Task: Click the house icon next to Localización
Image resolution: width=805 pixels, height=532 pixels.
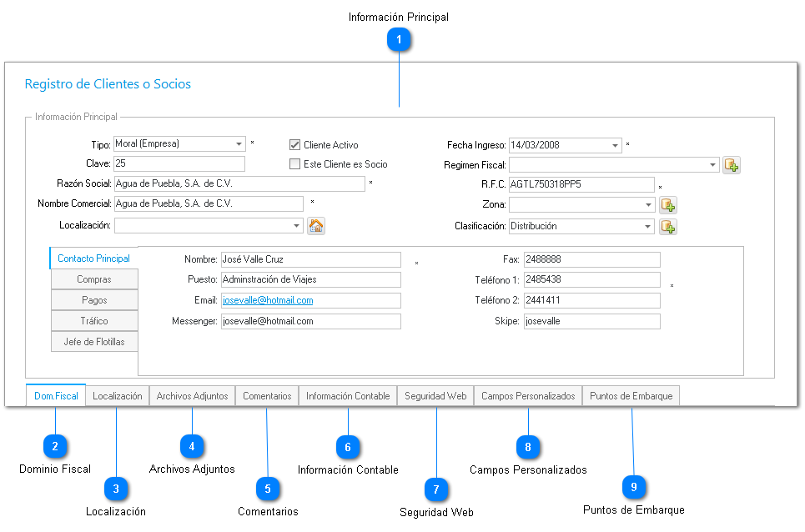Action: click(x=316, y=226)
